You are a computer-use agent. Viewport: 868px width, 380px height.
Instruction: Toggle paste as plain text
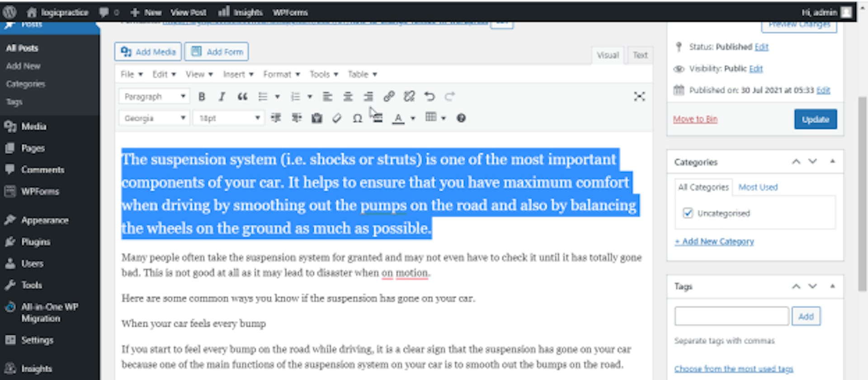point(316,118)
